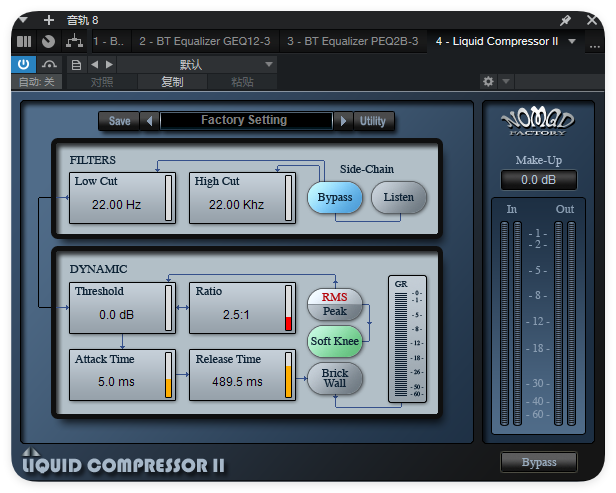Go to the previous host preset
The width and height of the screenshot is (616, 493).
(94, 64)
